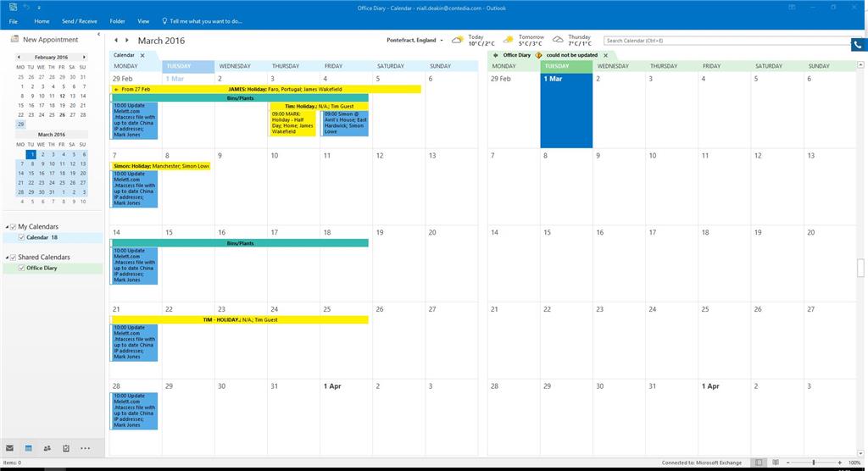868x471 pixels.
Task: Click zoom out minus button
Action: (x=787, y=463)
